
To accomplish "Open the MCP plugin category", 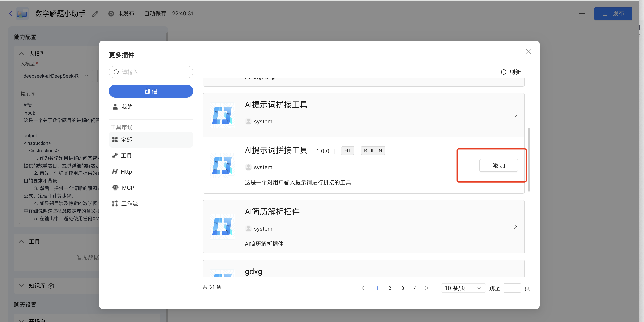I will click(128, 187).
